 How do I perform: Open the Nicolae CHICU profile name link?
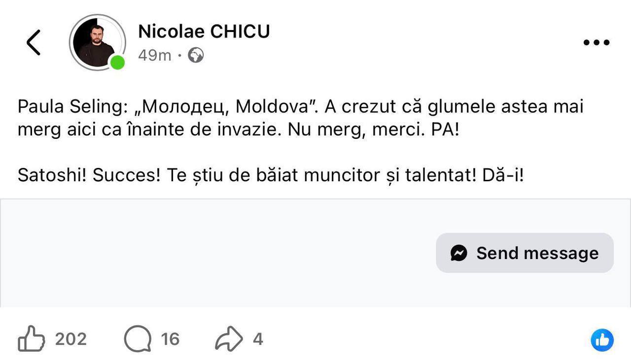tap(204, 32)
